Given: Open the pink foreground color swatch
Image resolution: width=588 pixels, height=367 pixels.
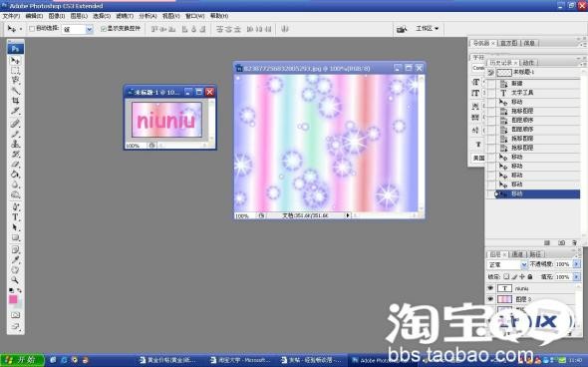Looking at the screenshot, I should 13,299.
